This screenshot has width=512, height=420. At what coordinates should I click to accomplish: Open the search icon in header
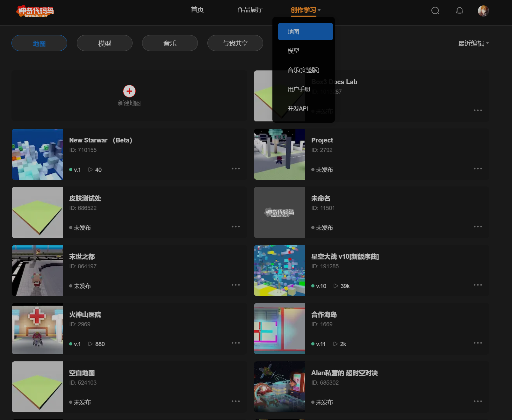pyautogui.click(x=435, y=11)
